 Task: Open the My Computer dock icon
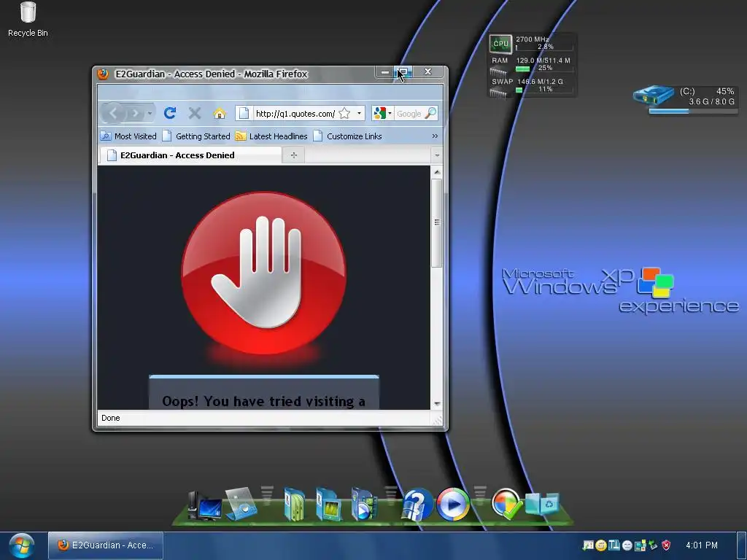(x=205, y=506)
